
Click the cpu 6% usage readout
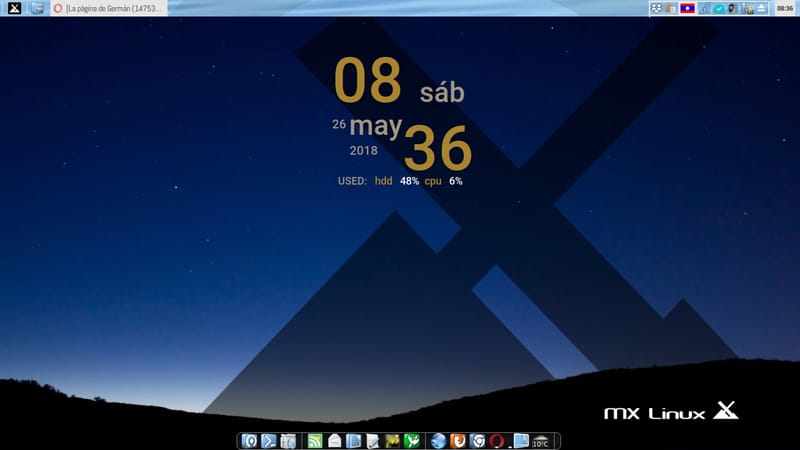coord(443,181)
